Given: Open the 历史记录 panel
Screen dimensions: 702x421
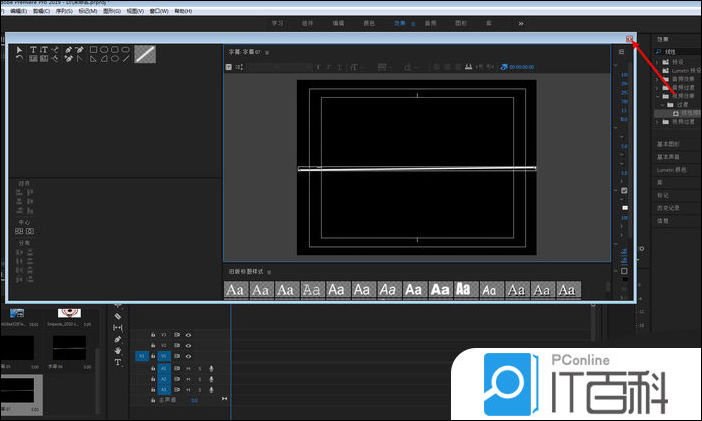Looking at the screenshot, I should tap(669, 208).
